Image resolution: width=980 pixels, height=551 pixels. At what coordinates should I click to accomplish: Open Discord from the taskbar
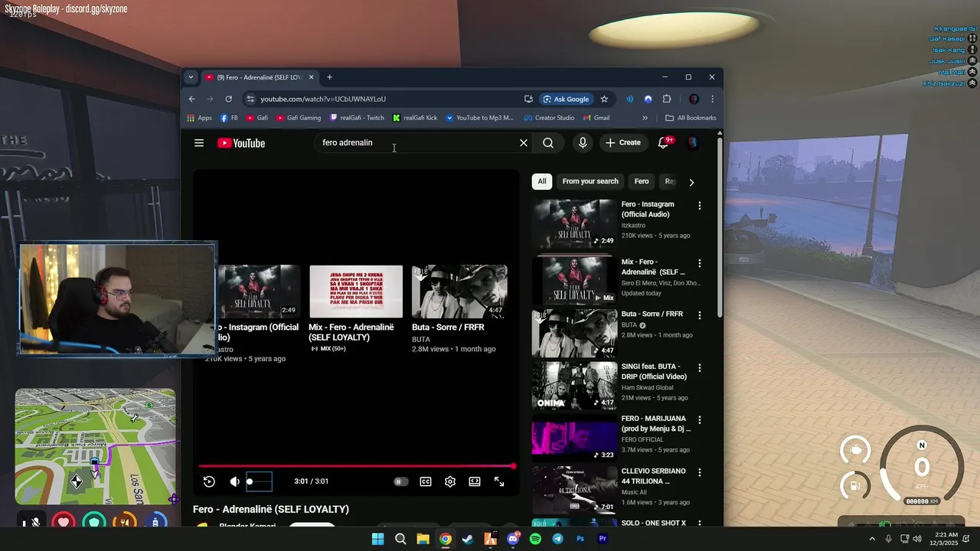[513, 539]
